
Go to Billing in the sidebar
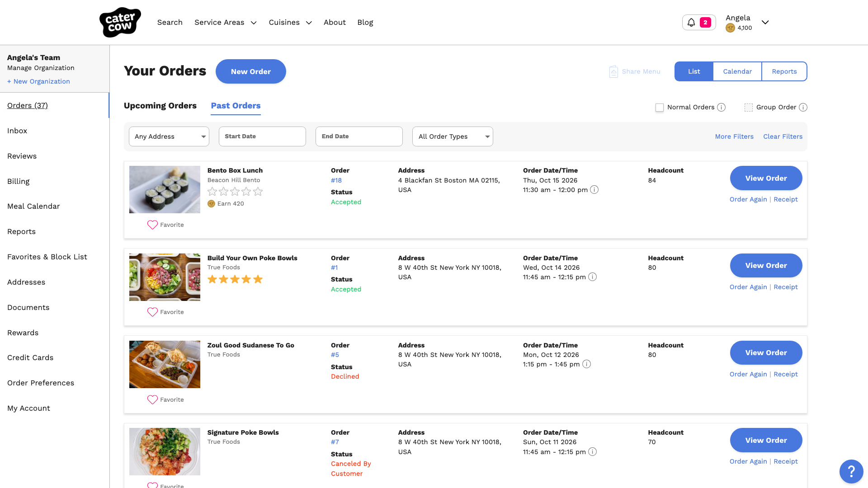(18, 182)
